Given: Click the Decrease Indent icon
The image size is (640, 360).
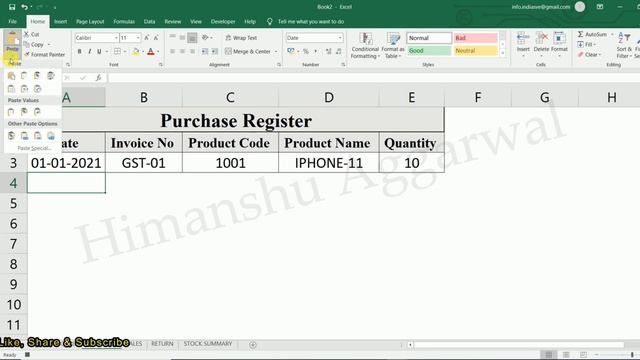Looking at the screenshot, I should pyautogui.click(x=205, y=51).
